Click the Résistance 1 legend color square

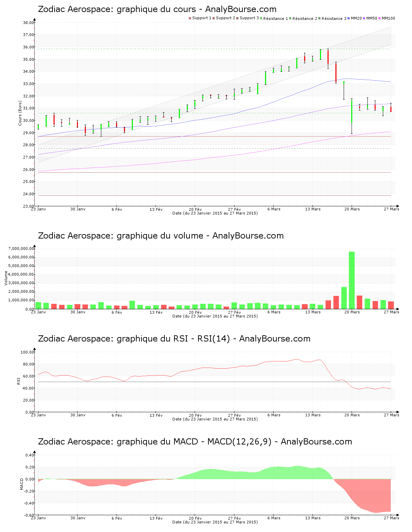point(261,18)
